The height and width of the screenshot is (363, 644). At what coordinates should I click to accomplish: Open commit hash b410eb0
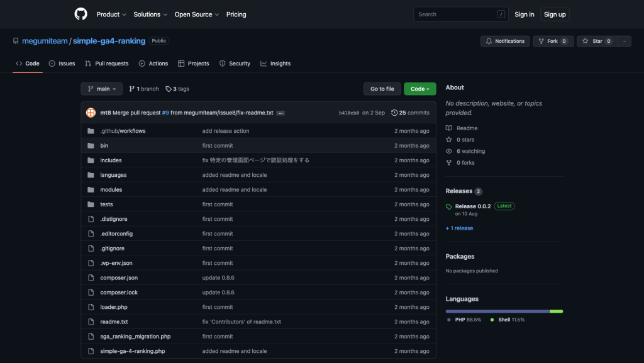point(348,113)
